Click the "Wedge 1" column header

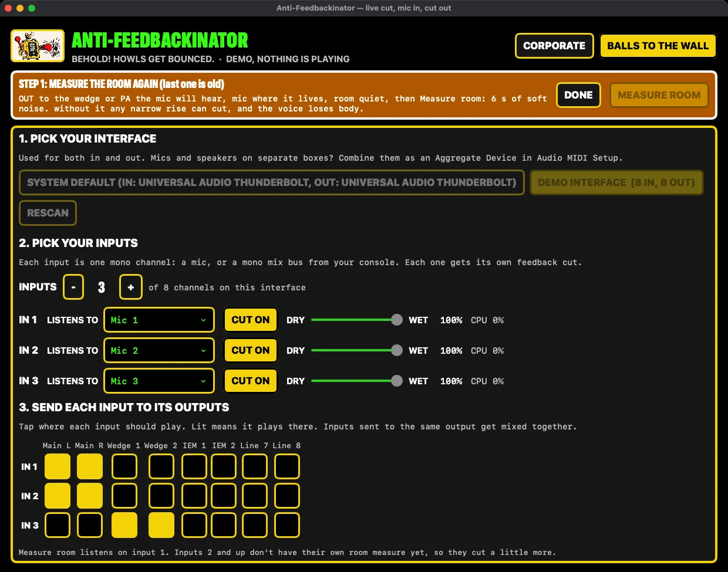(124, 446)
